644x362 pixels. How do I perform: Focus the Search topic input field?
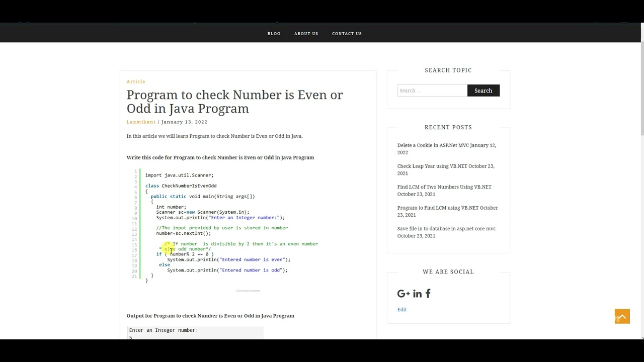tap(432, 90)
